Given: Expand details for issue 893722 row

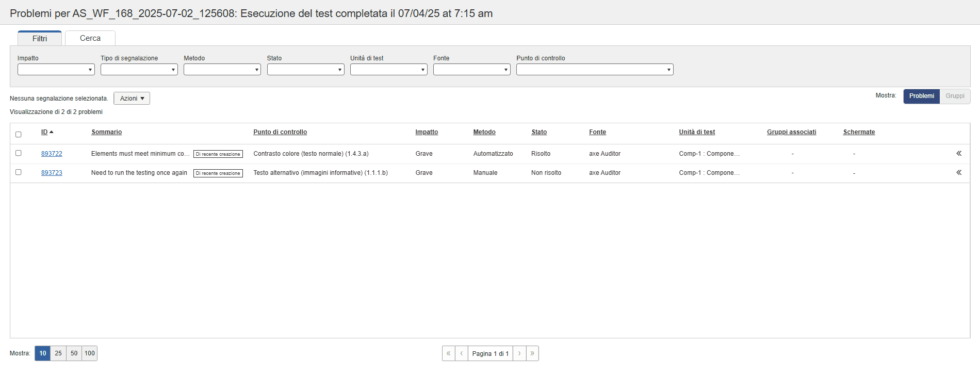Looking at the screenshot, I should [x=958, y=153].
